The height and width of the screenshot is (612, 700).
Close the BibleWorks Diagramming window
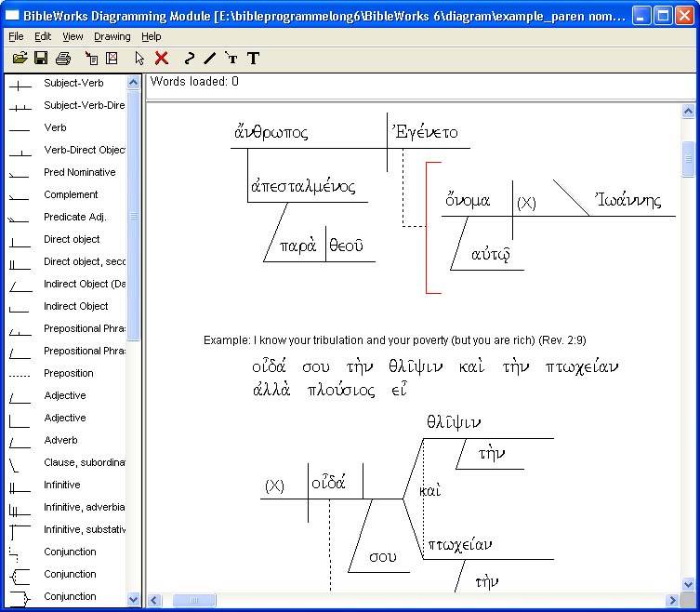pyautogui.click(x=684, y=16)
